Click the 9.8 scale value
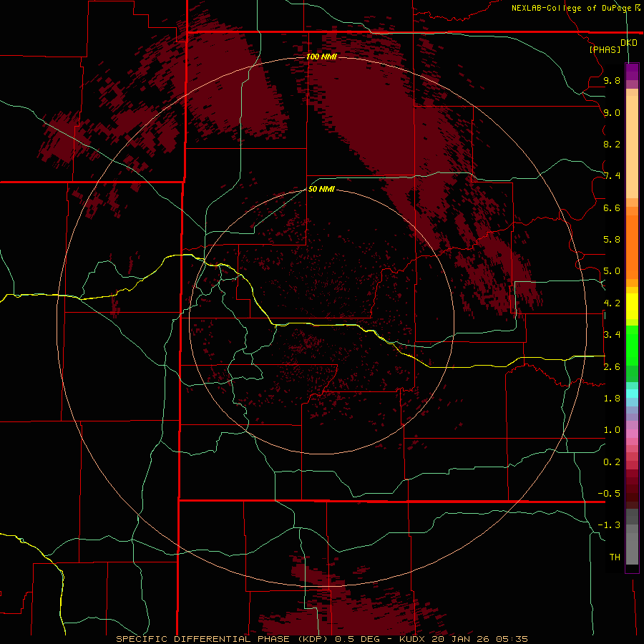 click(612, 80)
